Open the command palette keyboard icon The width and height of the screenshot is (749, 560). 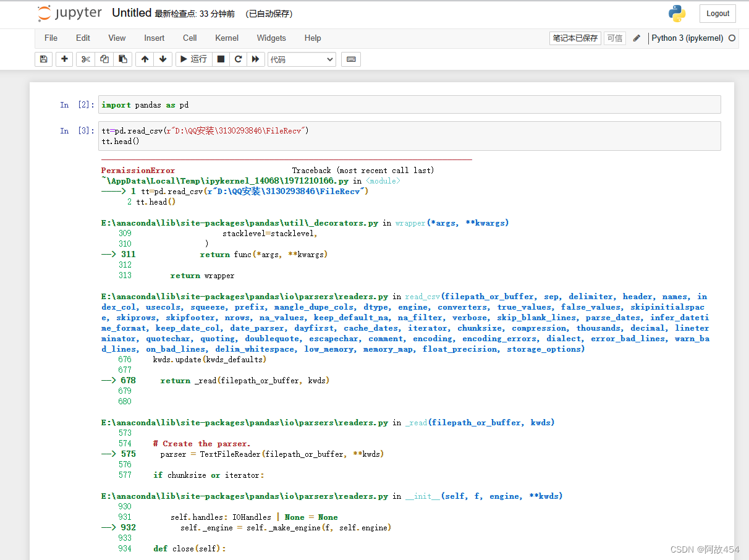pyautogui.click(x=351, y=59)
